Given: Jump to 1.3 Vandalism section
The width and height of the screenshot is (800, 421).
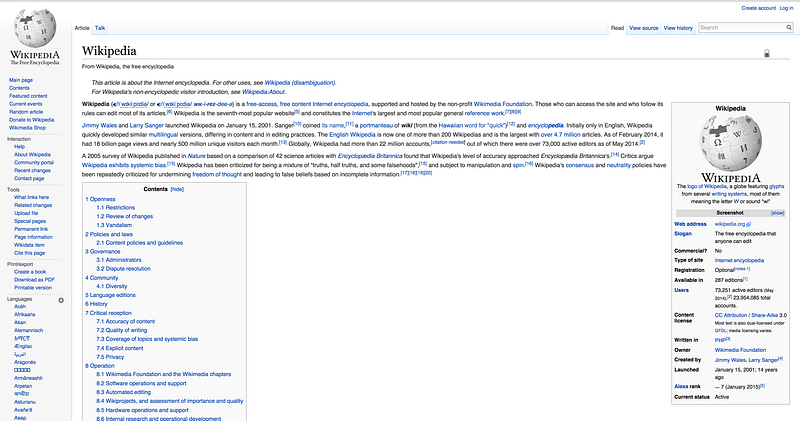Looking at the screenshot, I should [x=114, y=225].
